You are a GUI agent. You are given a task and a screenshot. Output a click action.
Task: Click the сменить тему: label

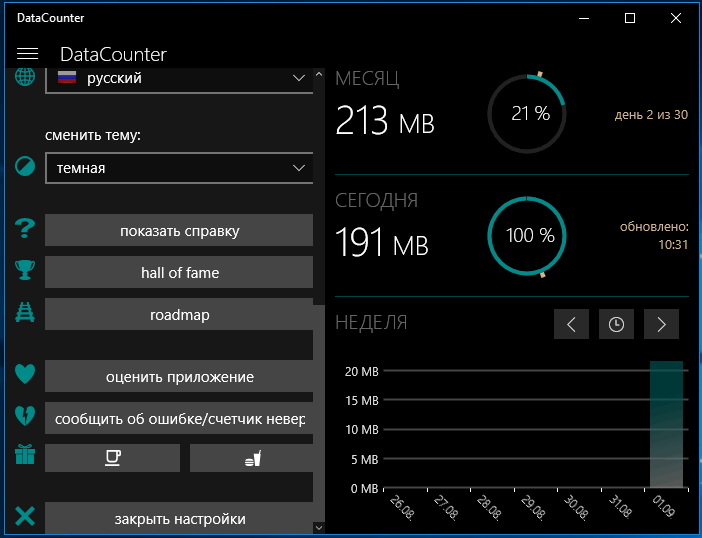point(93,135)
